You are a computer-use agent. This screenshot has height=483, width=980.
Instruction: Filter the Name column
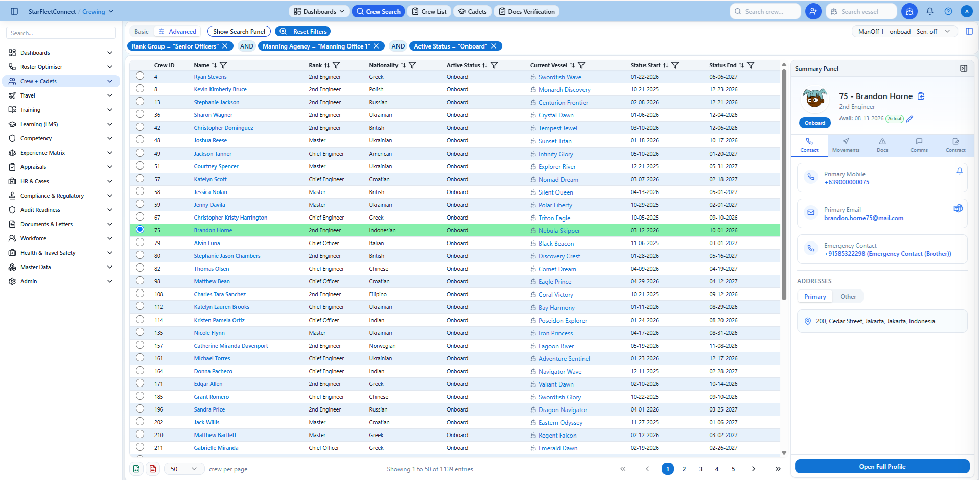tap(223, 65)
